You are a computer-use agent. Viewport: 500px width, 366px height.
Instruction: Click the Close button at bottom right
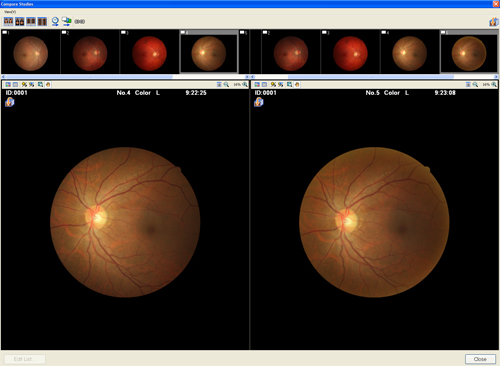pyautogui.click(x=480, y=359)
